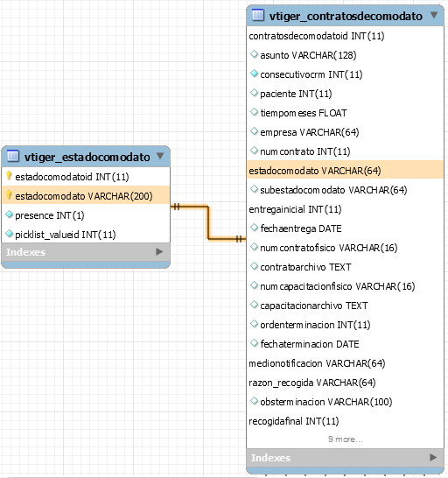Screen dimensions: 448x478
Task: Collapse the vtiger_contratosdecomodato table with header arrow
Action: [x=434, y=15]
